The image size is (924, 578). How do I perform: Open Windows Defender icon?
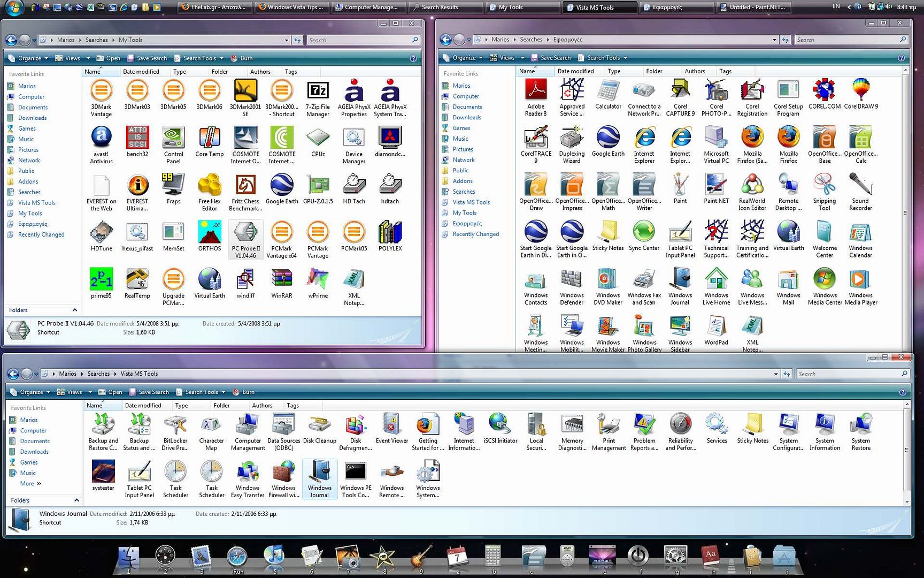pos(572,286)
